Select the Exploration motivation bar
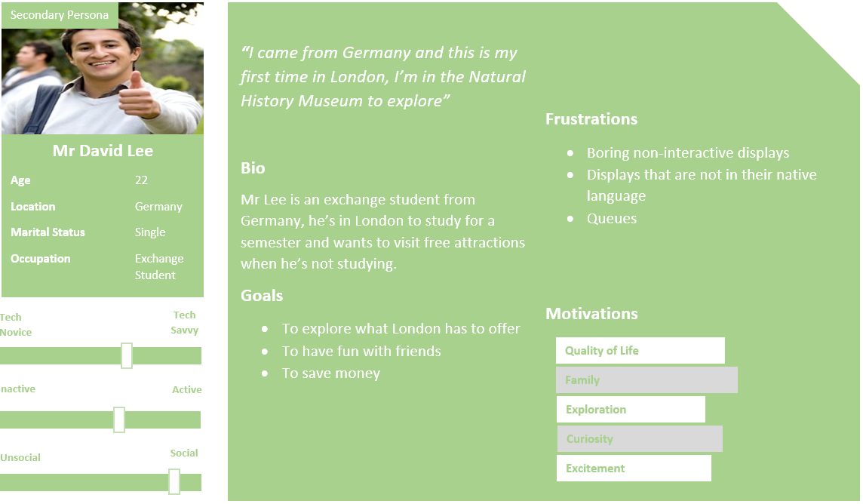863x504 pixels. coord(631,410)
